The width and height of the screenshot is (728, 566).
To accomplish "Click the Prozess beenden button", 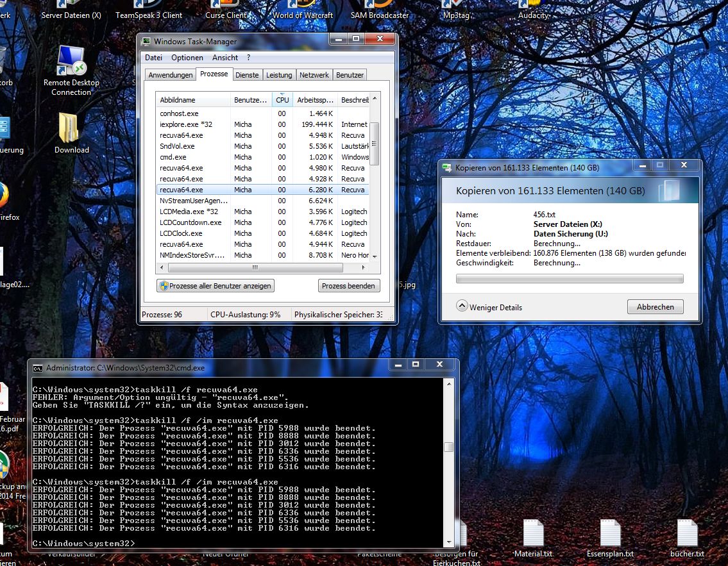I will pyautogui.click(x=348, y=286).
